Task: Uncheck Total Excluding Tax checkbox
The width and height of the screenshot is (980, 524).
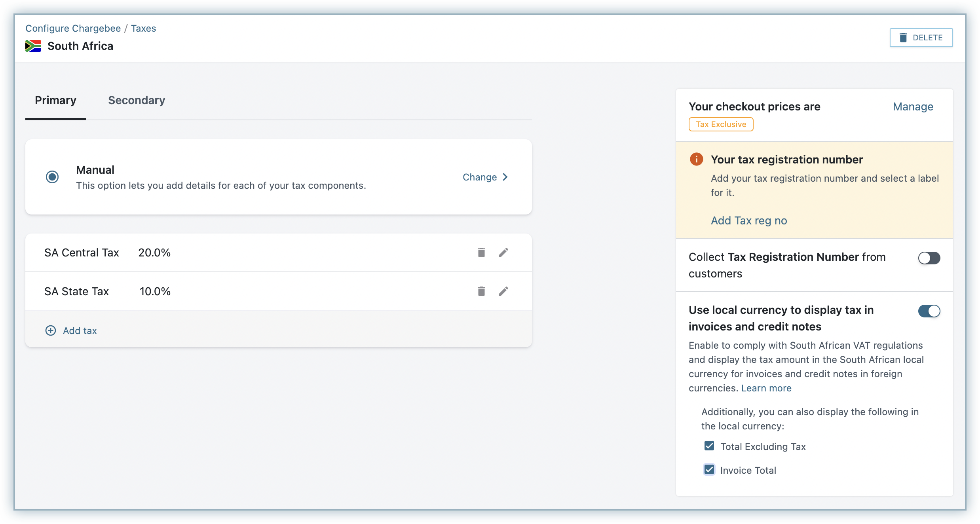Action: coord(709,446)
